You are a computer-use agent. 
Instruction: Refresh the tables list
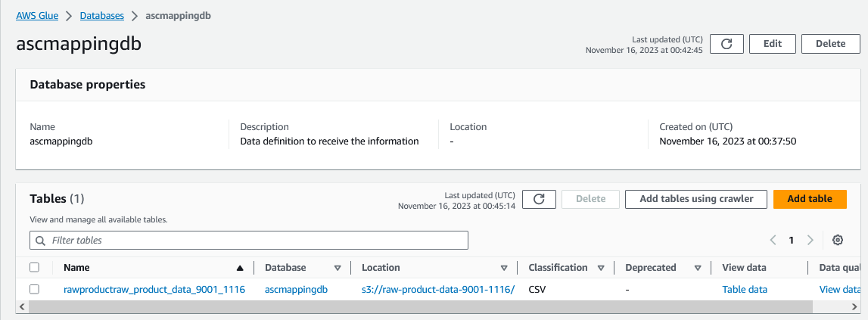(539, 199)
